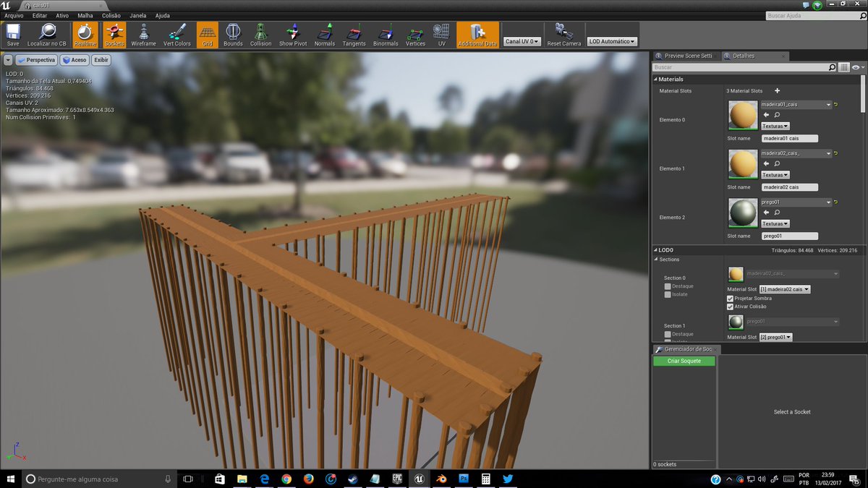Image resolution: width=868 pixels, height=488 pixels.
Task: Open the Exibir show flags button
Action: 101,60
